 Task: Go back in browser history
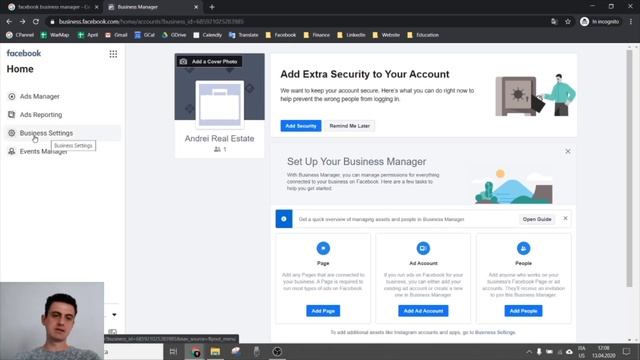click(9, 22)
